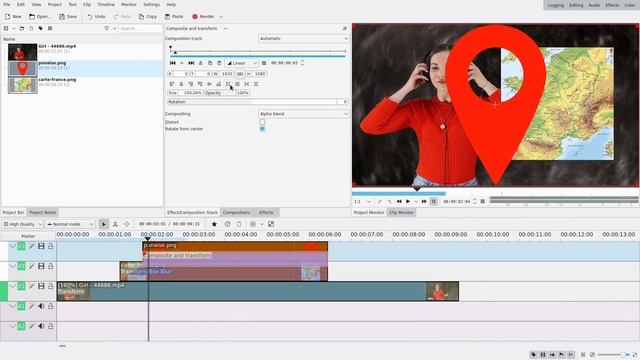Image resolution: width=640 pixels, height=360 pixels.
Task: Click the monitor options hamburger icon
Action: (483, 202)
